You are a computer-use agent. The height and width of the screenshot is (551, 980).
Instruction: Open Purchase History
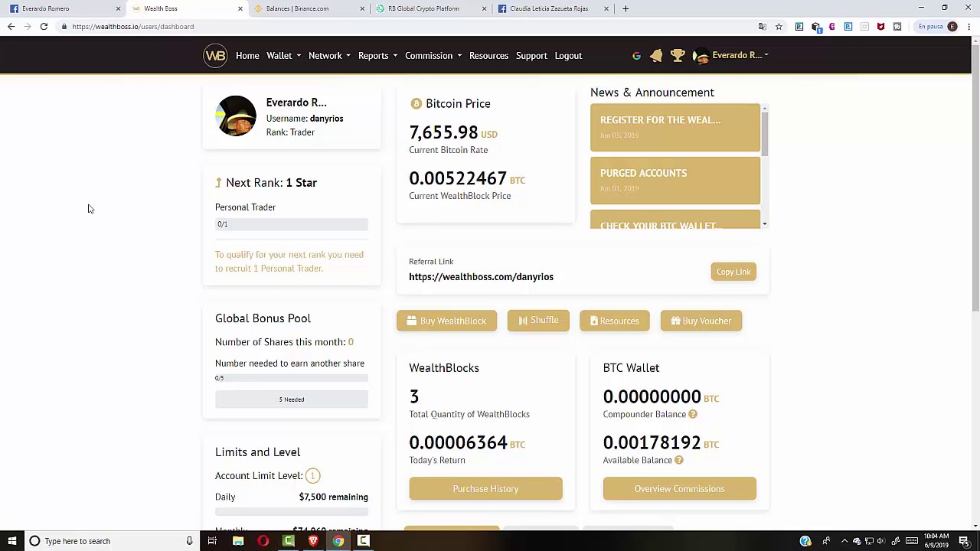coord(485,489)
